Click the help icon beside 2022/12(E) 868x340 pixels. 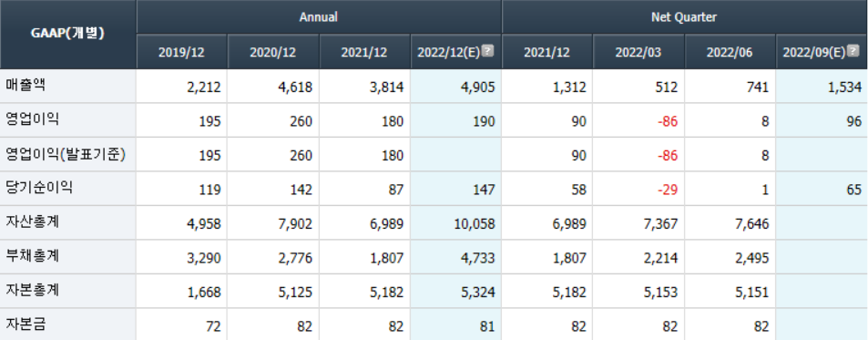[487, 51]
